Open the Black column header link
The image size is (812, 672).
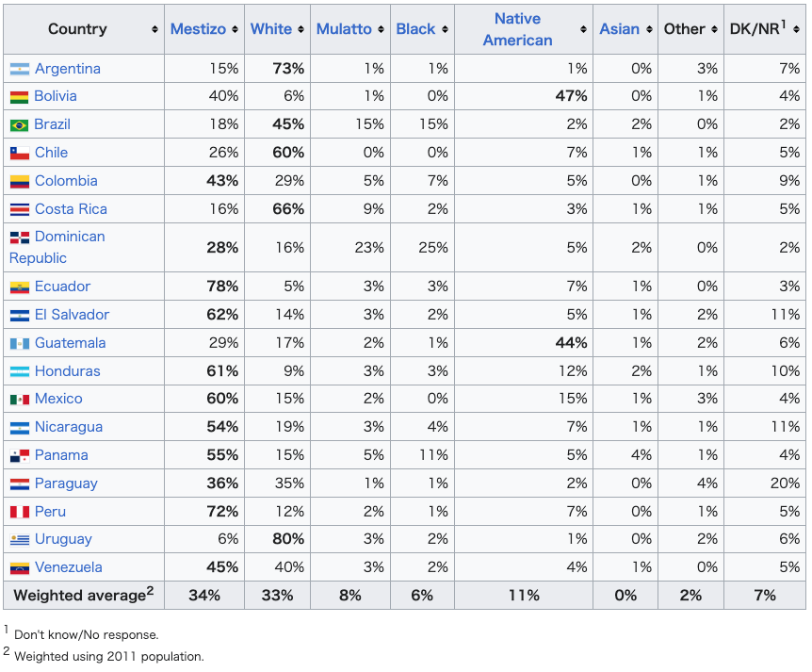[415, 29]
